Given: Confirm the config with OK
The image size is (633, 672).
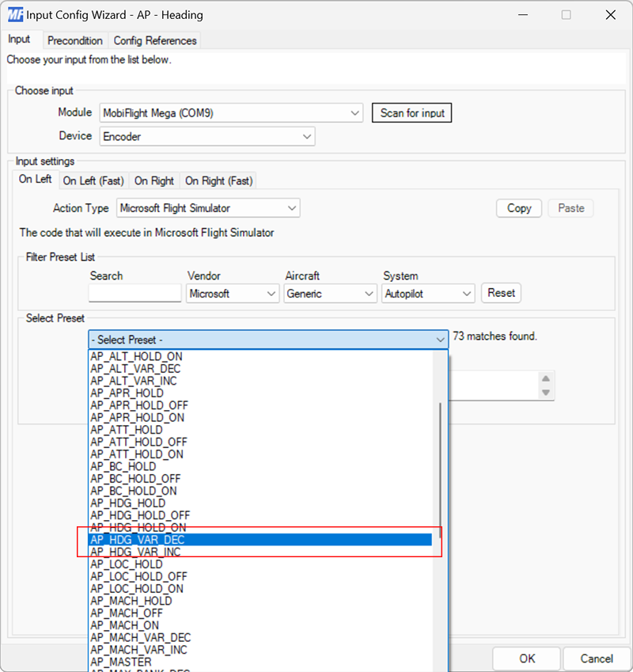Looking at the screenshot, I should pyautogui.click(x=527, y=659).
